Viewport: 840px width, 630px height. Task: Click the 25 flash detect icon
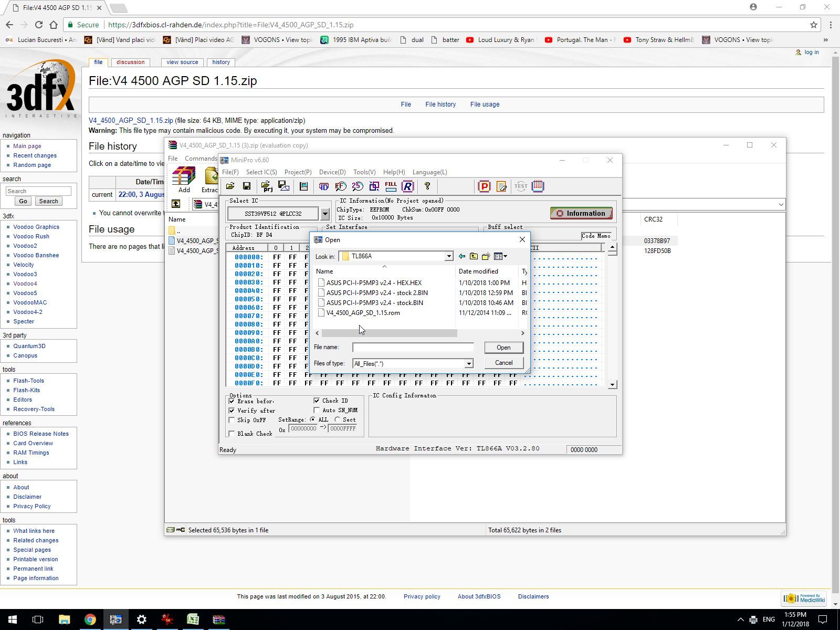click(x=358, y=186)
